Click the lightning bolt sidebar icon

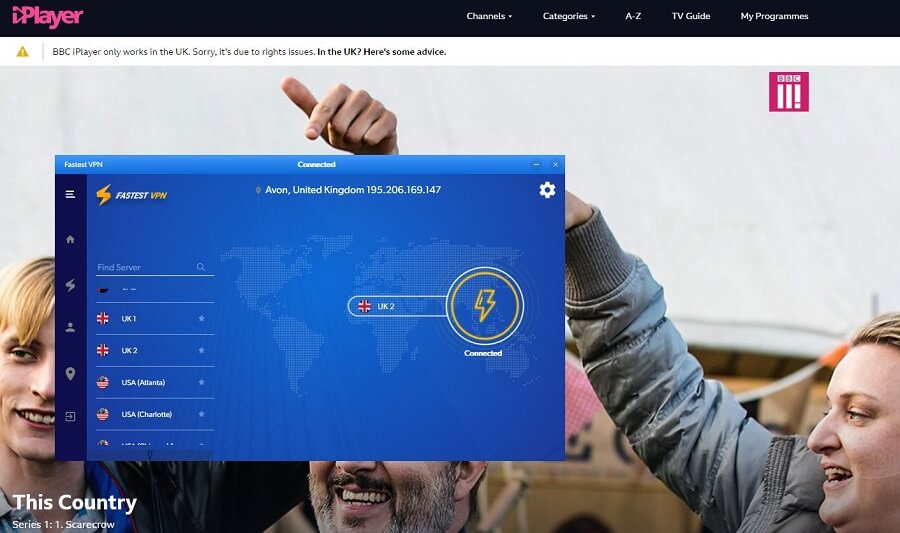[70, 285]
